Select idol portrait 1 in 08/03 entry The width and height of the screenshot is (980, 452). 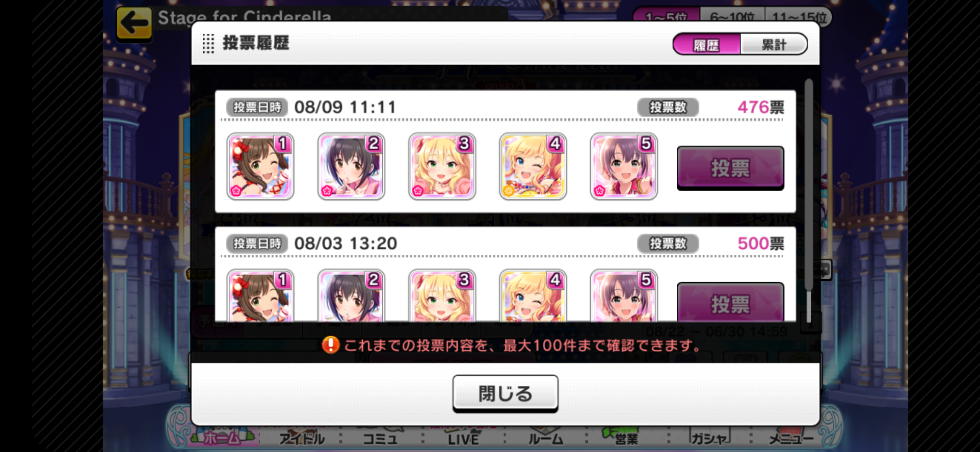(x=260, y=295)
